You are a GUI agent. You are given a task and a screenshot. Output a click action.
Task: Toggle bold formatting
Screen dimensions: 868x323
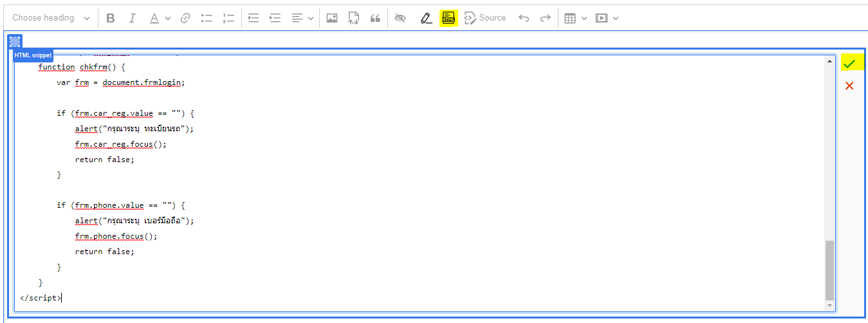[x=111, y=18]
